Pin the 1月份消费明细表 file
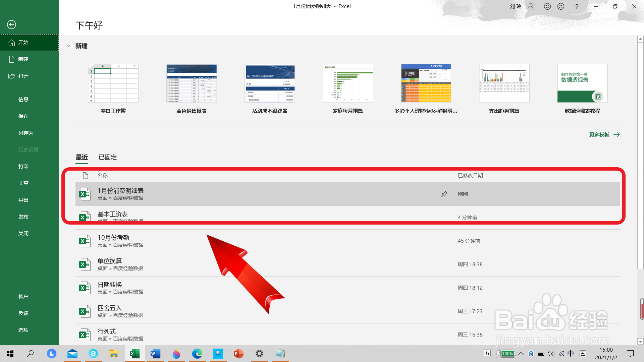 (x=444, y=194)
